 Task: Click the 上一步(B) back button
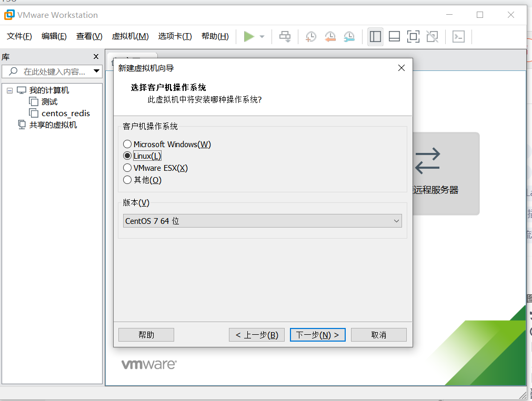[x=257, y=335]
